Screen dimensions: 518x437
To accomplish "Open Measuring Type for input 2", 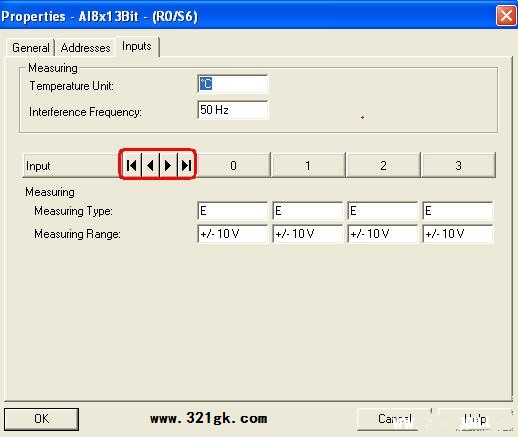I will click(382, 211).
